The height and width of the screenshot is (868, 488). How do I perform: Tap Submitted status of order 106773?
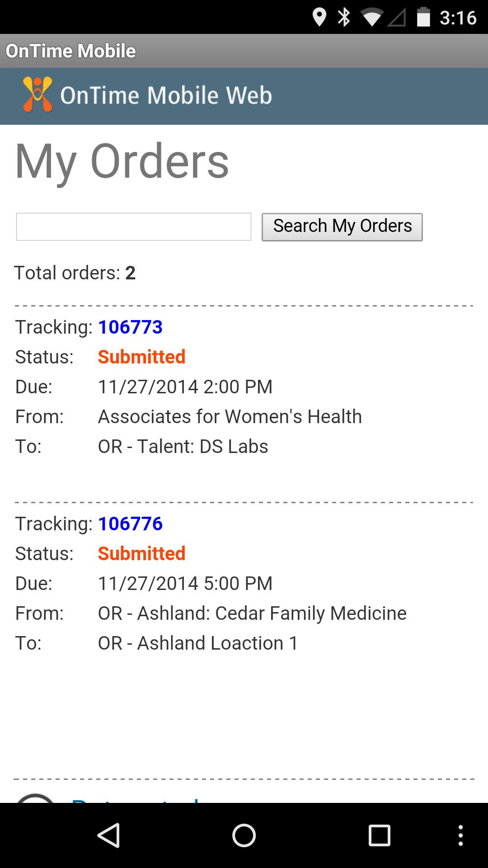click(141, 357)
